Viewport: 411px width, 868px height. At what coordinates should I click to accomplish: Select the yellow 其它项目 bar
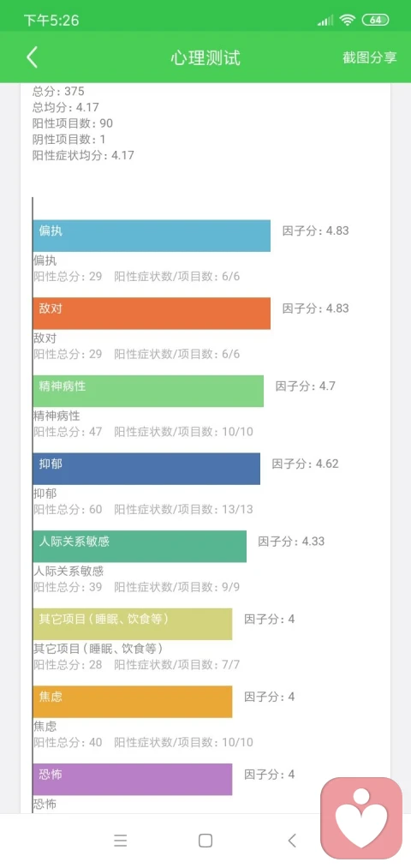click(x=132, y=624)
